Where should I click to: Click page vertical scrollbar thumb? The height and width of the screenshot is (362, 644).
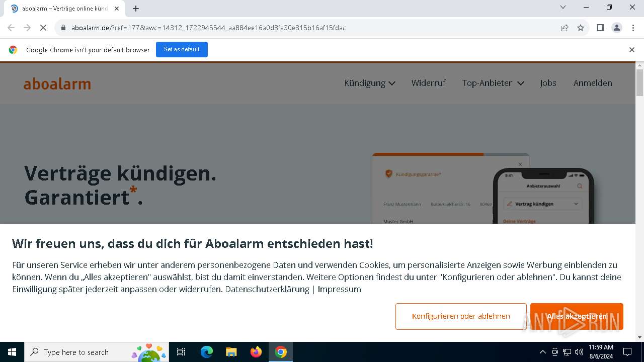tap(639, 82)
